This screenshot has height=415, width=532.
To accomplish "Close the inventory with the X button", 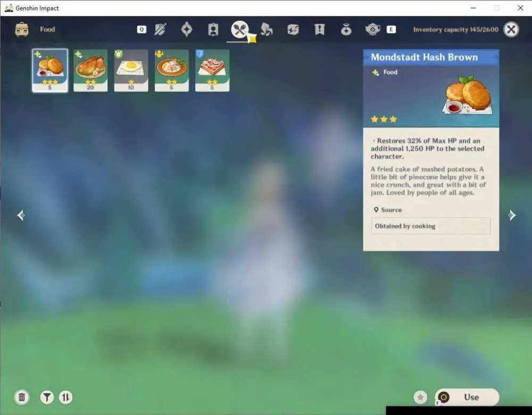I will point(511,29).
